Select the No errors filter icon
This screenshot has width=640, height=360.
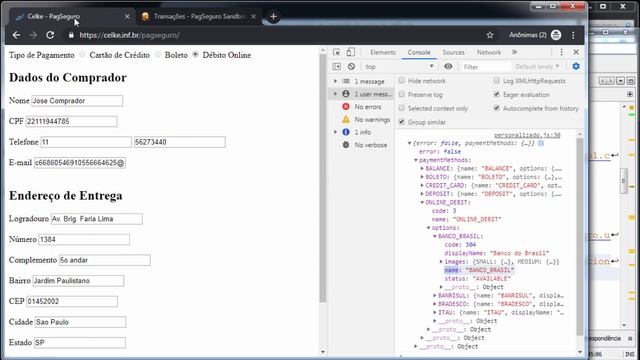tap(346, 107)
